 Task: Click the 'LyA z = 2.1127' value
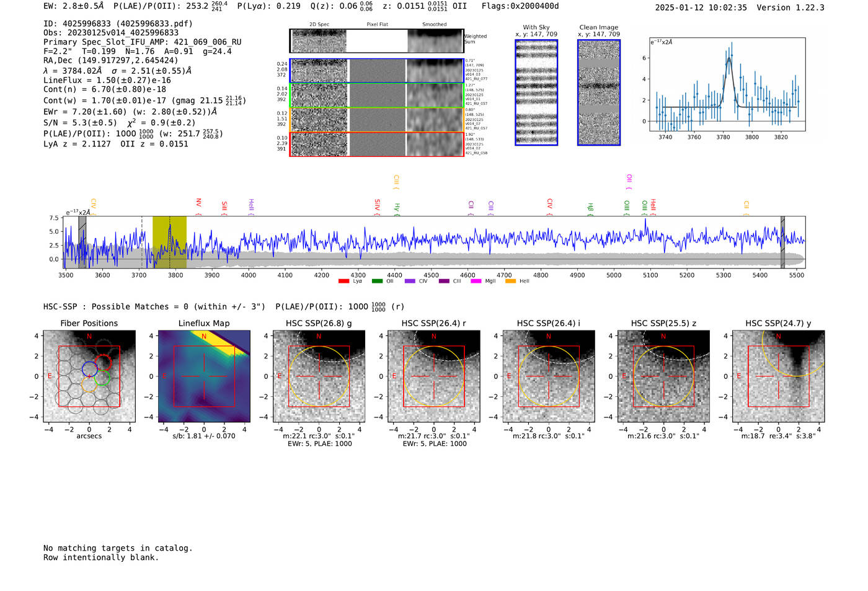coord(77,144)
